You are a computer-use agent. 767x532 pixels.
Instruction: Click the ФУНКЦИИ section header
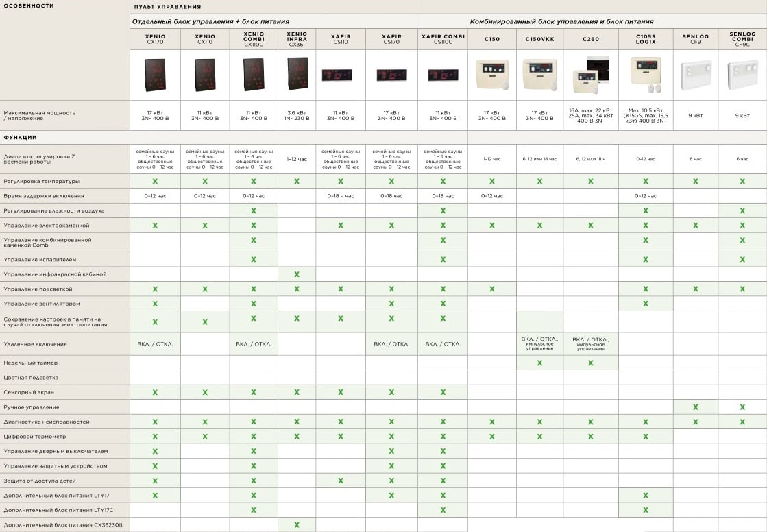(x=21, y=137)
